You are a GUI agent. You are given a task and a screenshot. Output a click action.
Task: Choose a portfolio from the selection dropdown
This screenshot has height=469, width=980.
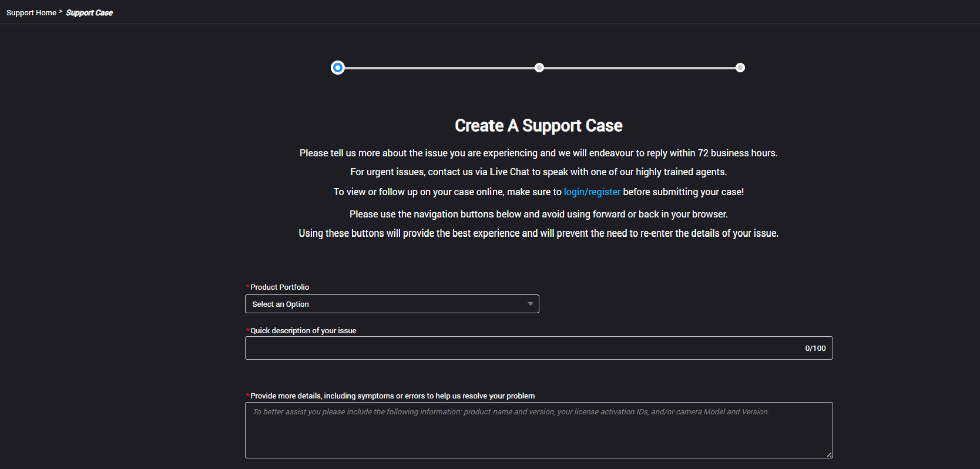(392, 304)
